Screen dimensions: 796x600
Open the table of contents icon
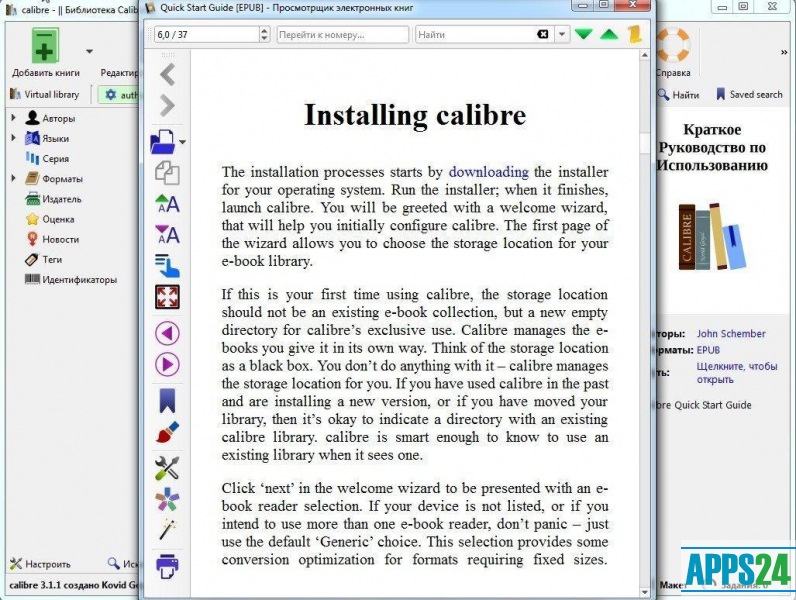pyautogui.click(x=168, y=265)
